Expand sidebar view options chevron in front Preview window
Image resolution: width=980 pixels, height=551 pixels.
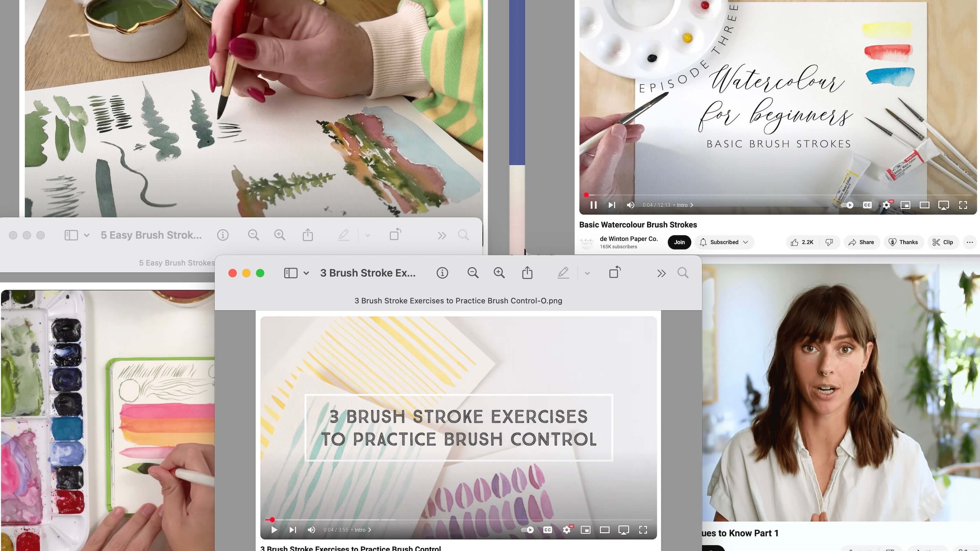[x=306, y=273]
